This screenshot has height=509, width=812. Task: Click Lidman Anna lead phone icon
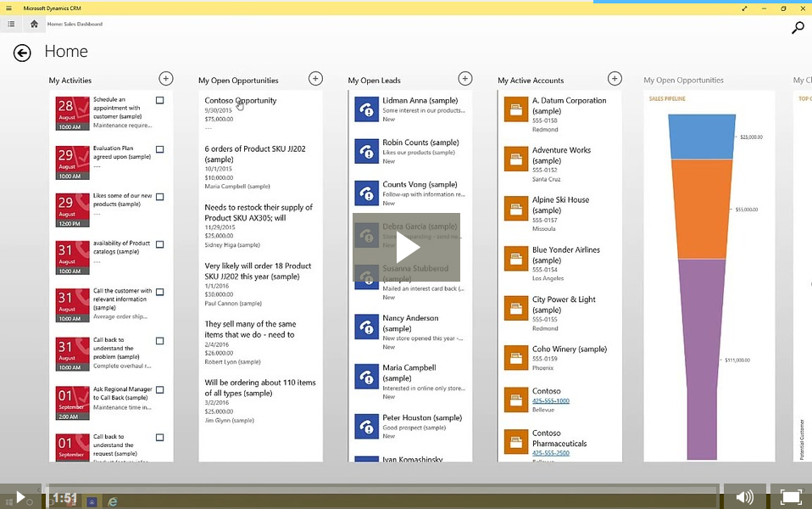click(367, 109)
